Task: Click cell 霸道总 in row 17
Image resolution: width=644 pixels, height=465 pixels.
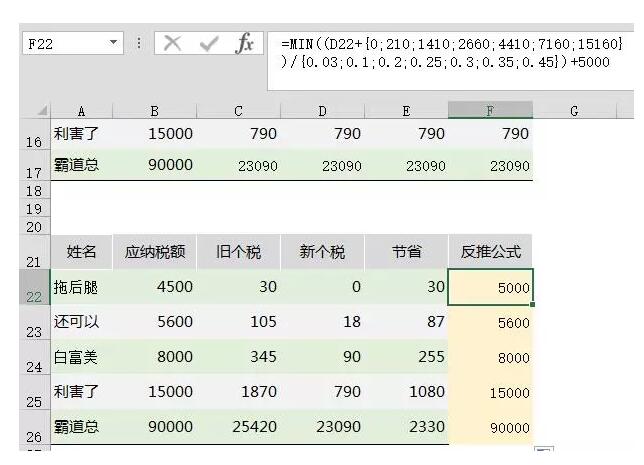Action: tap(81, 165)
